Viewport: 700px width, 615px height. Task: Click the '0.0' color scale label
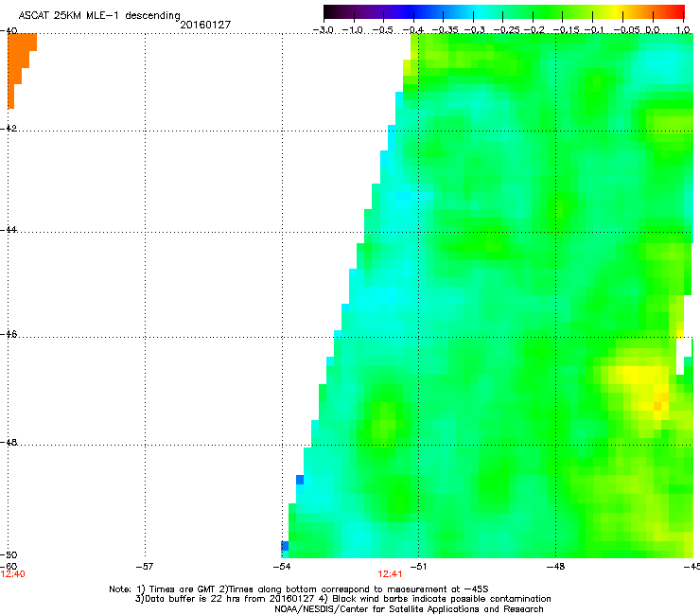pos(653,30)
